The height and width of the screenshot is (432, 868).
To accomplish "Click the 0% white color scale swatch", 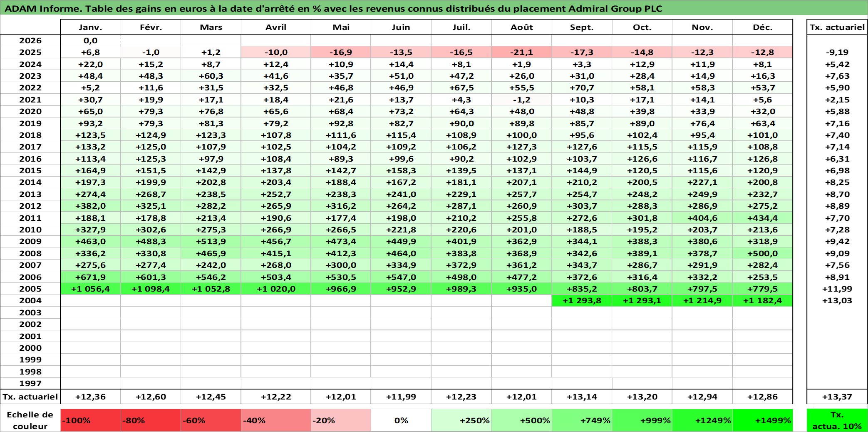I will click(x=401, y=420).
